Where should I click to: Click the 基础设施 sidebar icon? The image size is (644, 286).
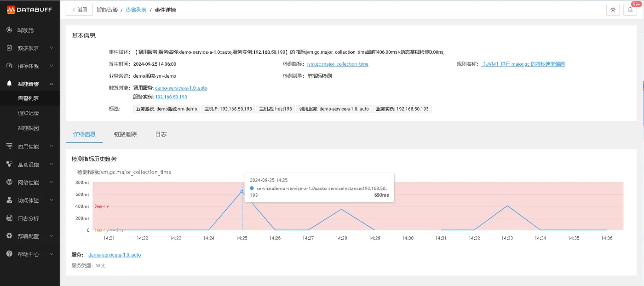9,165
